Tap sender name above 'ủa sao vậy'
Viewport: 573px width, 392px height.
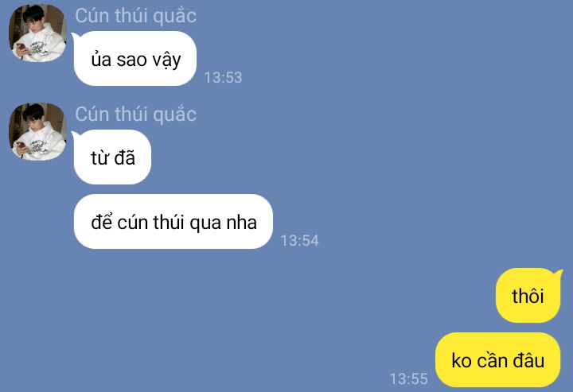click(135, 16)
